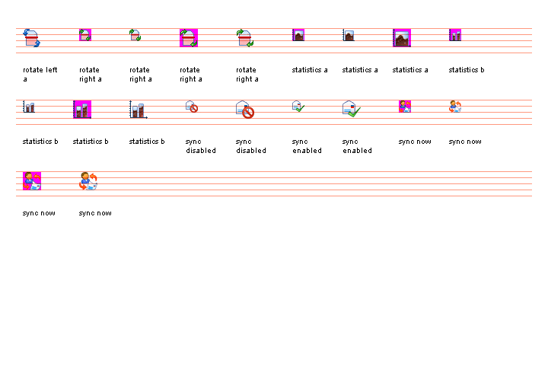
Task: Select the small statistics a icon on magenta background
Action: (298, 35)
